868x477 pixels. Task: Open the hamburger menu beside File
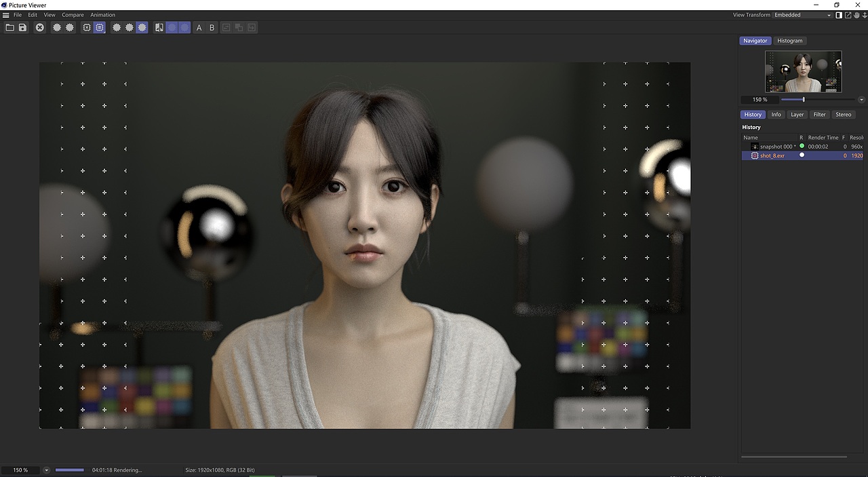pyautogui.click(x=5, y=15)
